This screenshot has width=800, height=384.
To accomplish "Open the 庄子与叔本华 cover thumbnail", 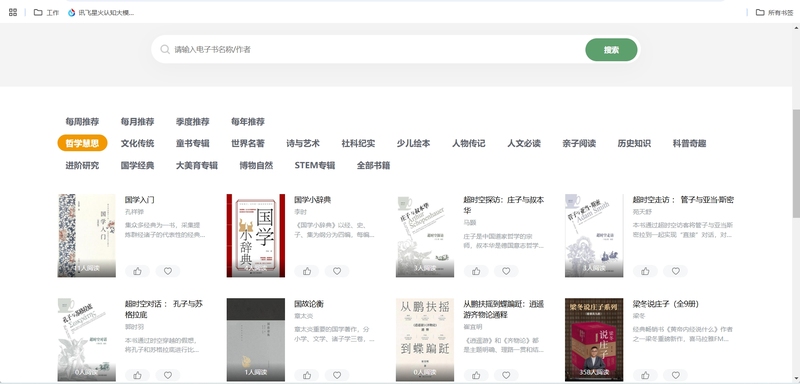I will 425,236.
